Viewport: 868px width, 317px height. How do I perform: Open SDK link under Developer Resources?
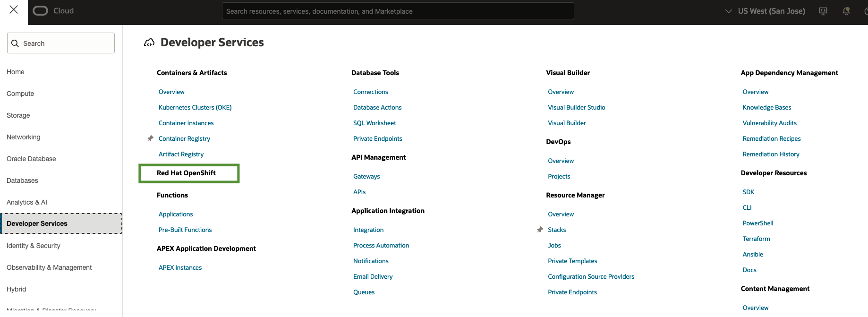tap(749, 192)
